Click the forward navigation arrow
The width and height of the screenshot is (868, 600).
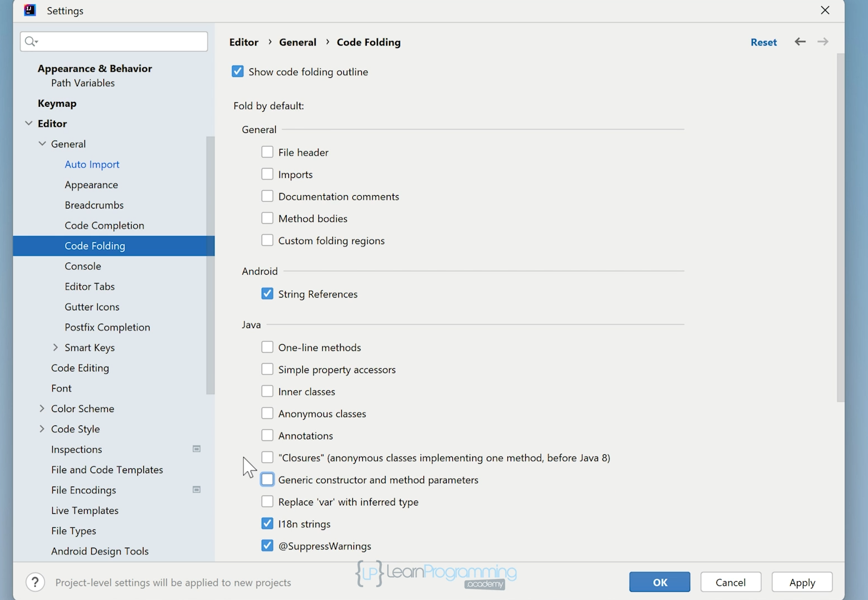pos(822,42)
